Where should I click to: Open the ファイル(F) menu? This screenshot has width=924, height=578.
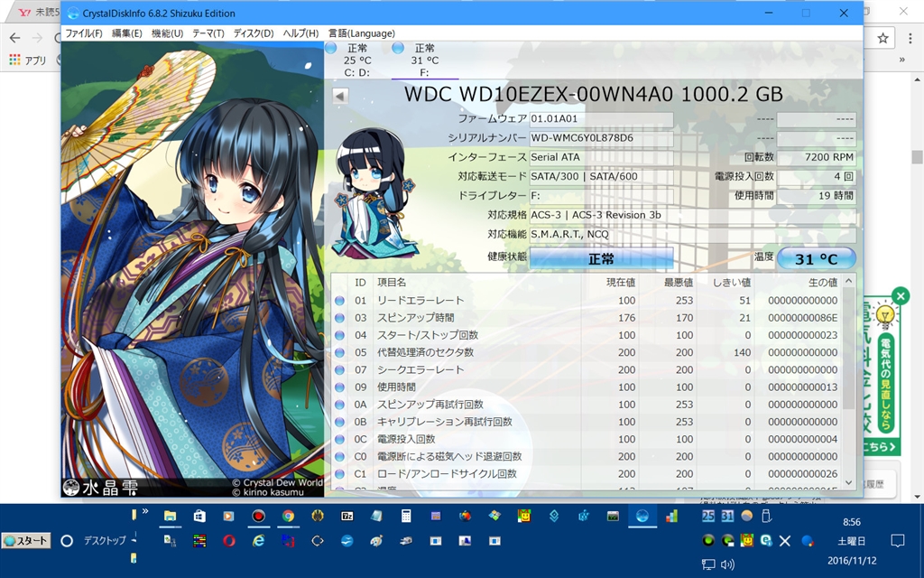tap(84, 33)
